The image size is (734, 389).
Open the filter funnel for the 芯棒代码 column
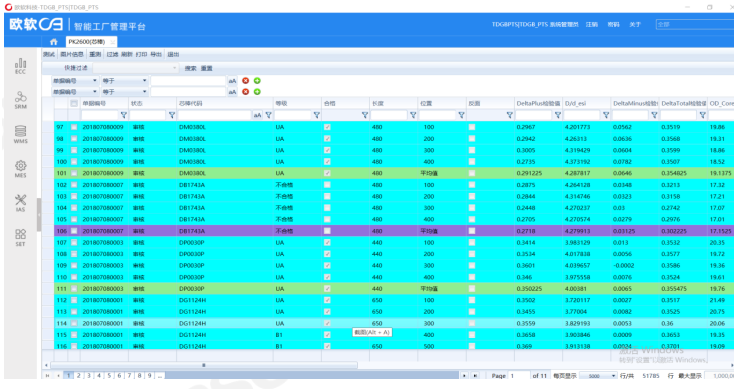268,115
